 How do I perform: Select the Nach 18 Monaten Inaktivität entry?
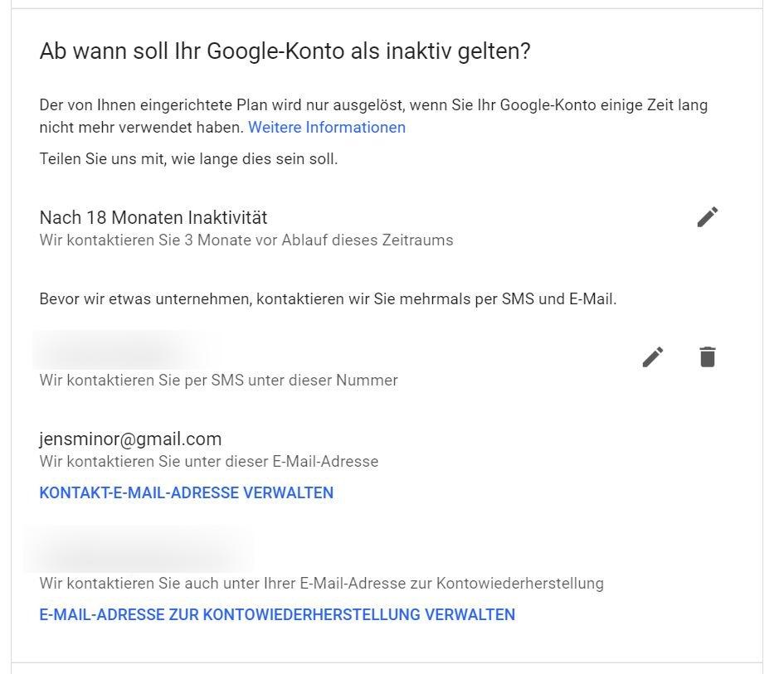point(153,218)
